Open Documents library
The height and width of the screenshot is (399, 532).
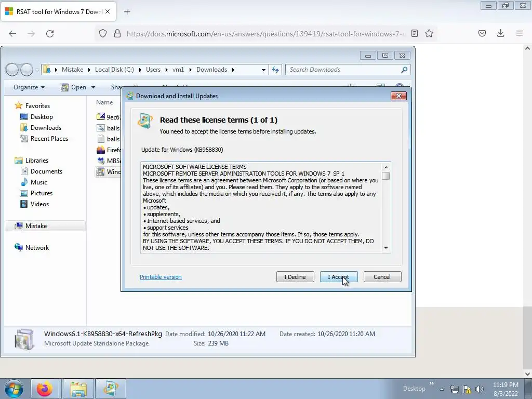[x=46, y=171]
